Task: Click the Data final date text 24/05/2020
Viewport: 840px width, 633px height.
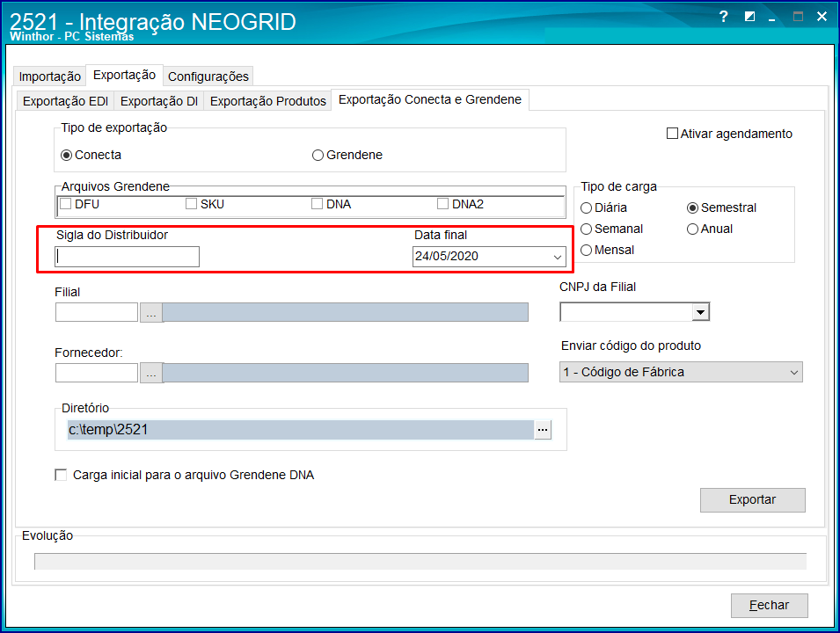Action: [447, 257]
